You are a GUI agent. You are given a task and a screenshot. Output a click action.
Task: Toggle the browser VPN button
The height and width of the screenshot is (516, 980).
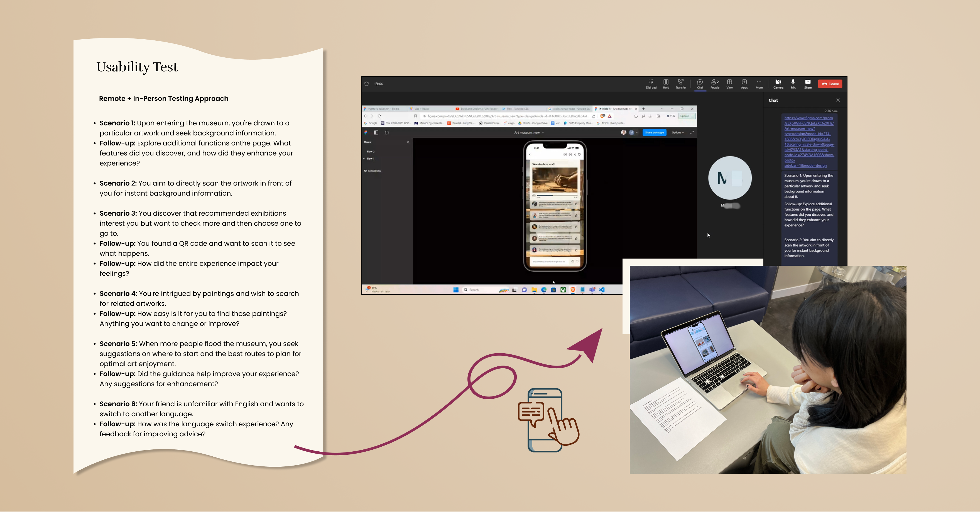tap(672, 116)
